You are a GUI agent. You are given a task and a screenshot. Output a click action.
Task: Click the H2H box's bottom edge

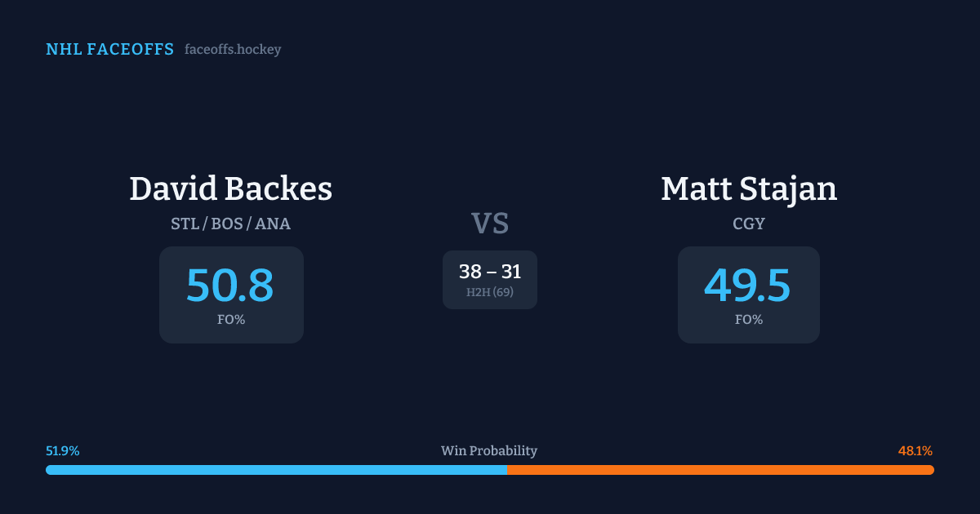[490, 308]
